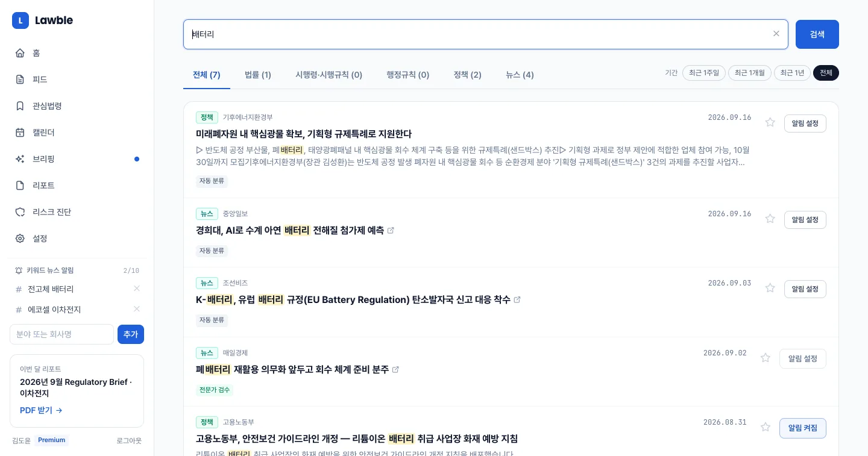The image size is (868, 456).
Task: Clear the search field with X icon
Action: (776, 34)
